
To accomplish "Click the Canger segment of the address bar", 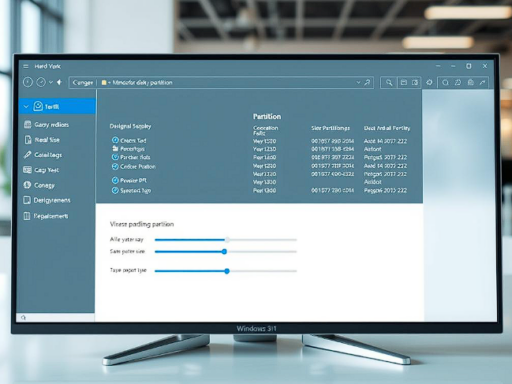I will (x=83, y=83).
